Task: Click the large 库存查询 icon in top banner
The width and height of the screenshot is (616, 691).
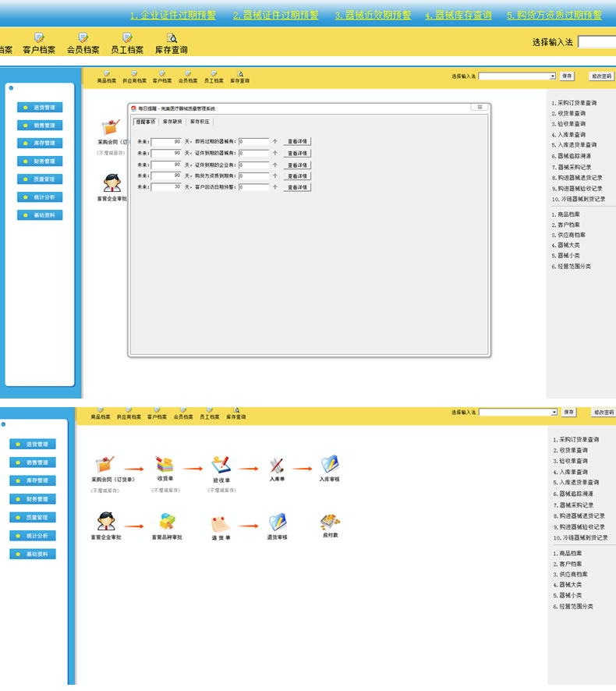Action: (x=171, y=38)
